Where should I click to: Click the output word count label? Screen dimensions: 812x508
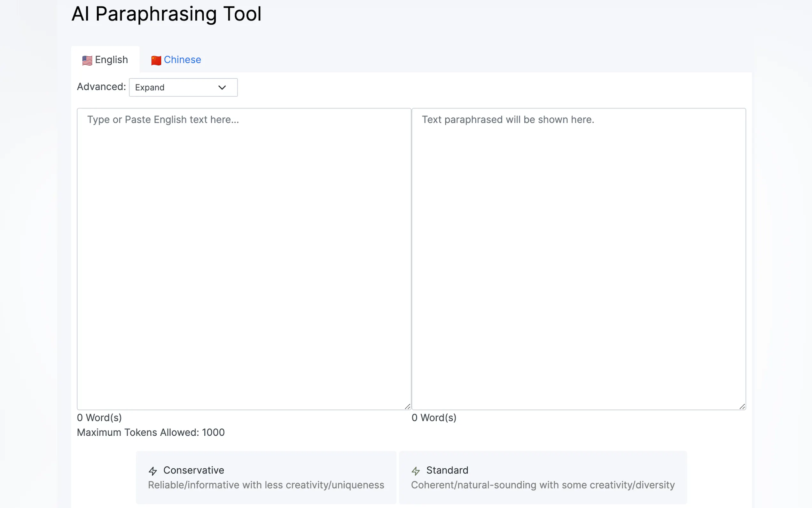(x=434, y=417)
